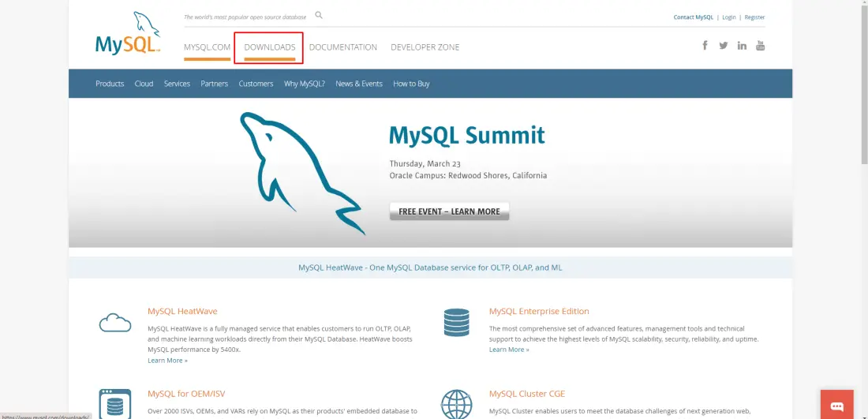
Task: Click the Register link
Action: [x=754, y=17]
